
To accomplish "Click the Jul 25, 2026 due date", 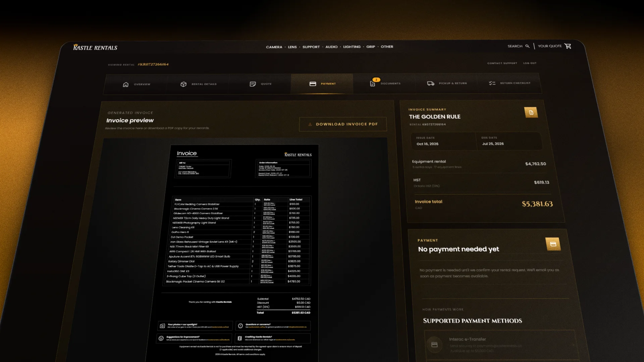I will (493, 144).
